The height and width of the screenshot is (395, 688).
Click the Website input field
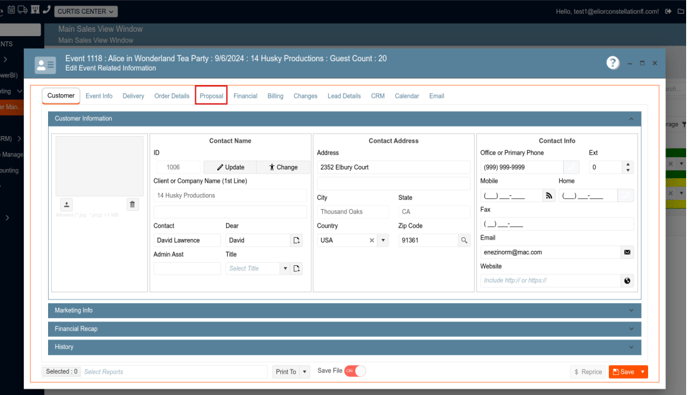[551, 281]
